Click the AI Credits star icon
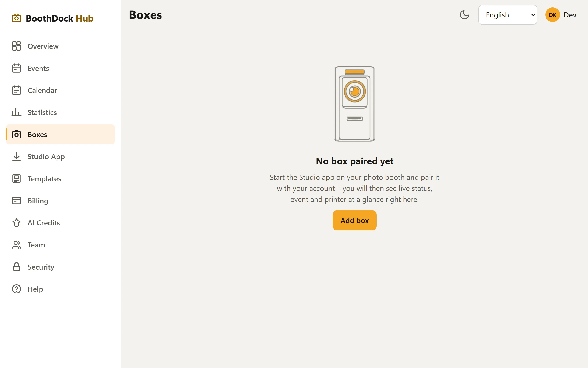Viewport: 588px width, 368px height. (x=17, y=223)
